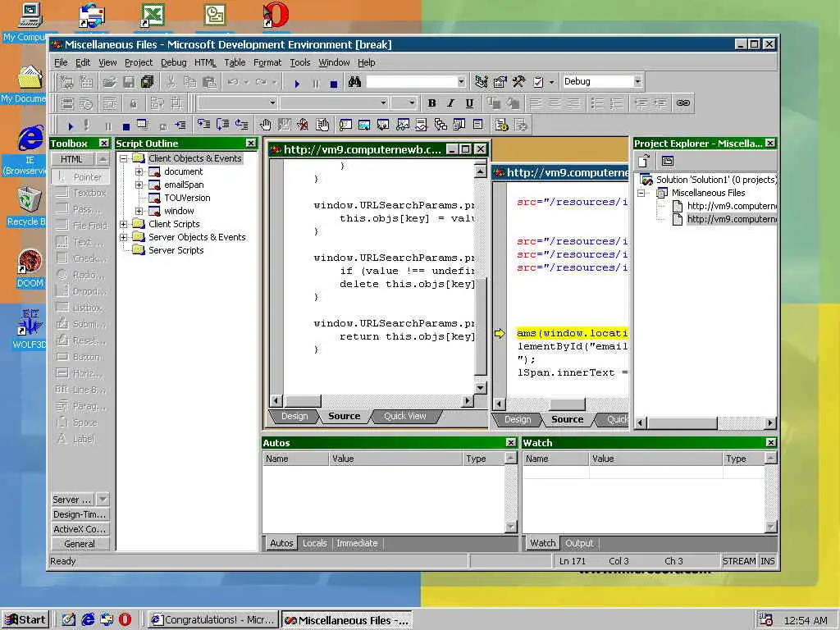Toggle the numbered list button

617,103
